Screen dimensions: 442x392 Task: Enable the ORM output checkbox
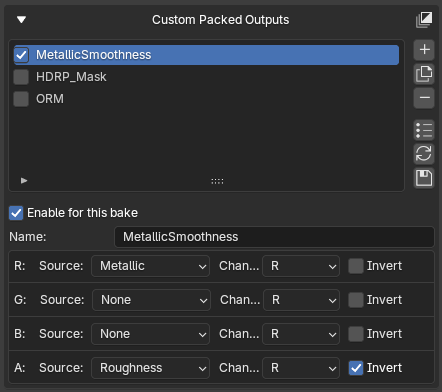21,99
